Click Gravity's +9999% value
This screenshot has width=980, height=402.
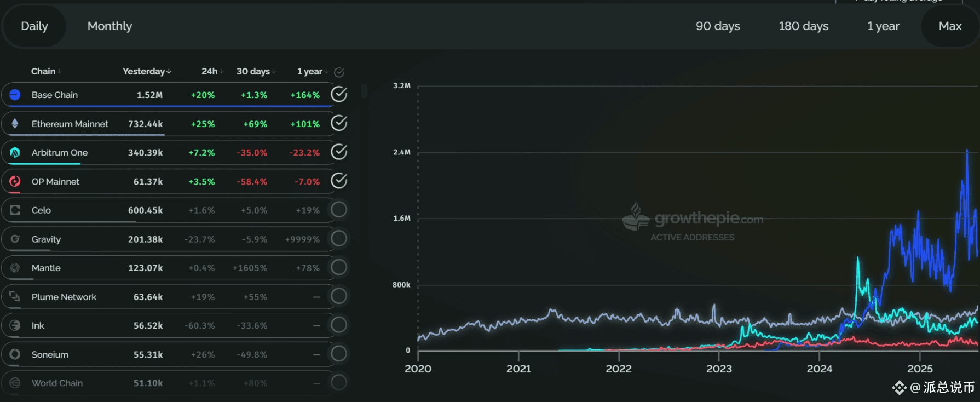pos(302,239)
